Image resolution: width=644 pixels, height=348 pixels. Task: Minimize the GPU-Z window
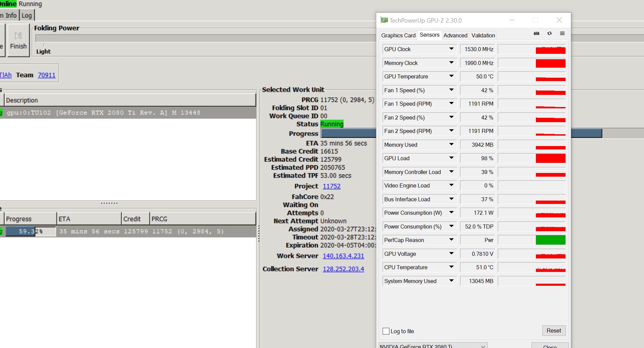(512, 20)
